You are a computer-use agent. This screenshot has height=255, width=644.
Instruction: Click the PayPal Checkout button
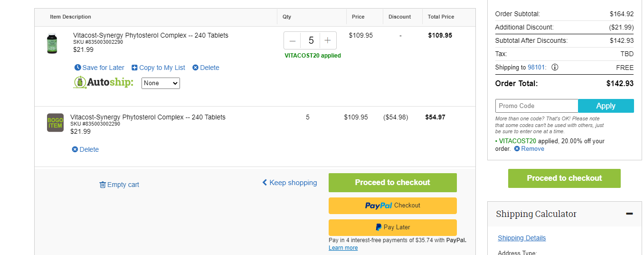tap(393, 206)
